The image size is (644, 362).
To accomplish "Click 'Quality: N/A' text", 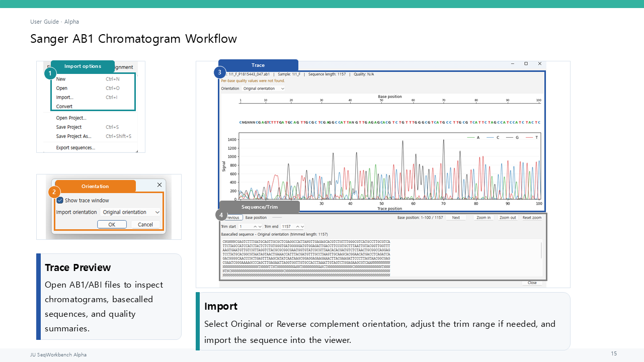I will (x=364, y=74).
